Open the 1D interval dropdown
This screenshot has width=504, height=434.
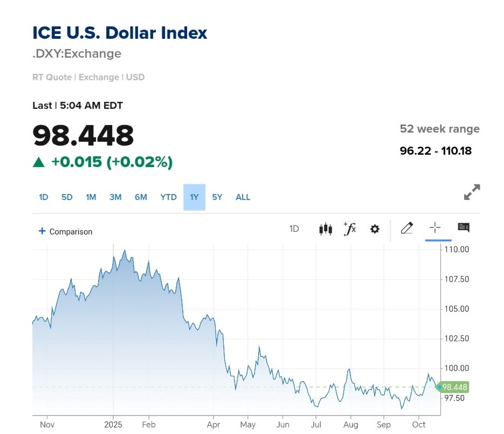point(294,229)
